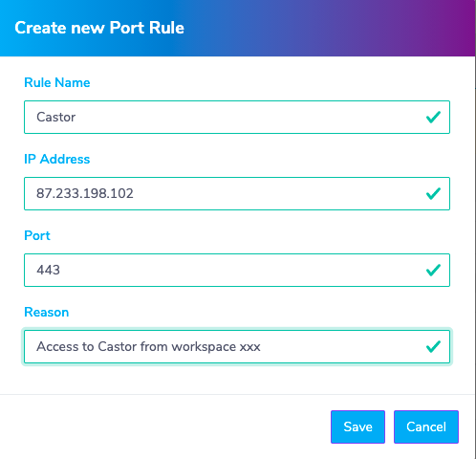Click the 'Create new Port Rule' title

click(99, 28)
